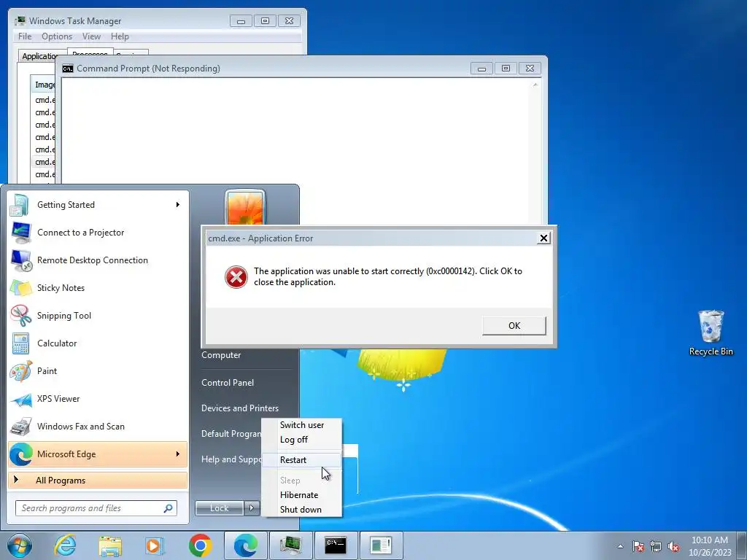Viewport: 747px width, 560px height.
Task: Open Task Manager View menu
Action: (91, 36)
